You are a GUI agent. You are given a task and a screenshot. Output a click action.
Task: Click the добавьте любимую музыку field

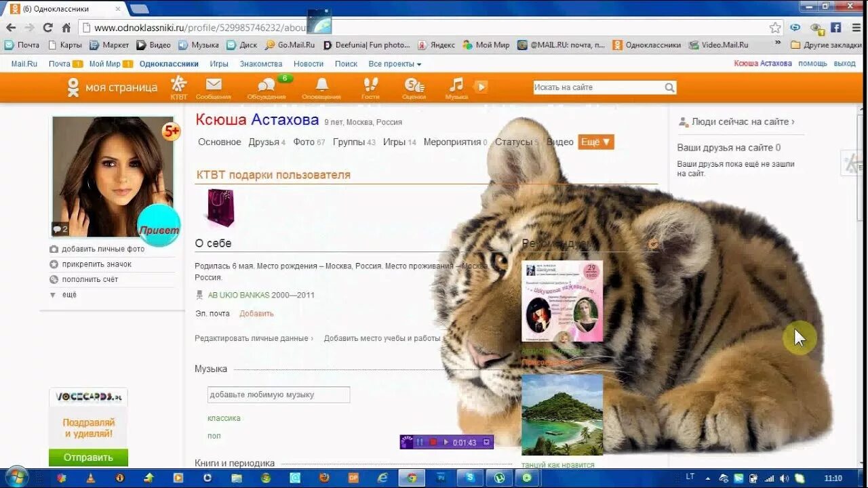pos(279,394)
